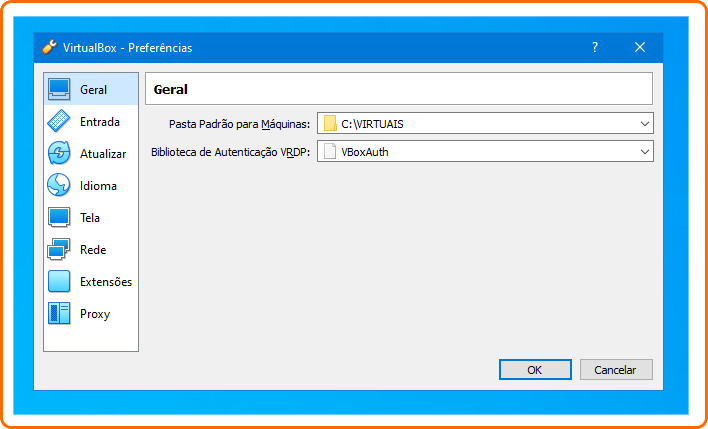Show the Proxy settings page

coord(95,314)
